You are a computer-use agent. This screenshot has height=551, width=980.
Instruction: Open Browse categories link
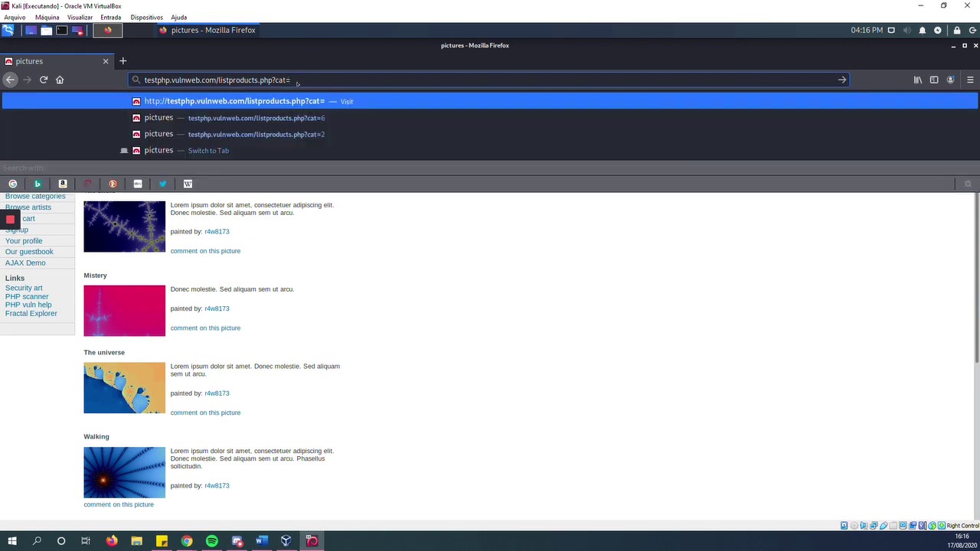(x=35, y=197)
